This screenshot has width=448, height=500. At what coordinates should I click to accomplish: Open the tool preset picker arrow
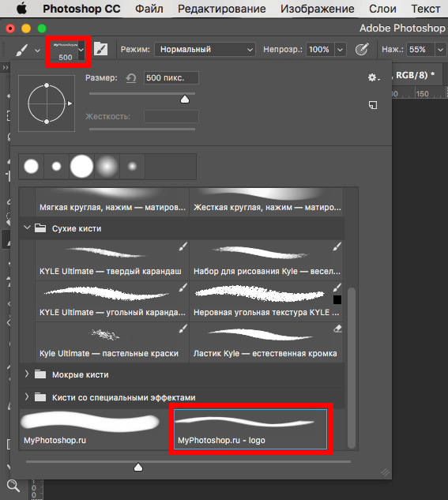[37, 51]
